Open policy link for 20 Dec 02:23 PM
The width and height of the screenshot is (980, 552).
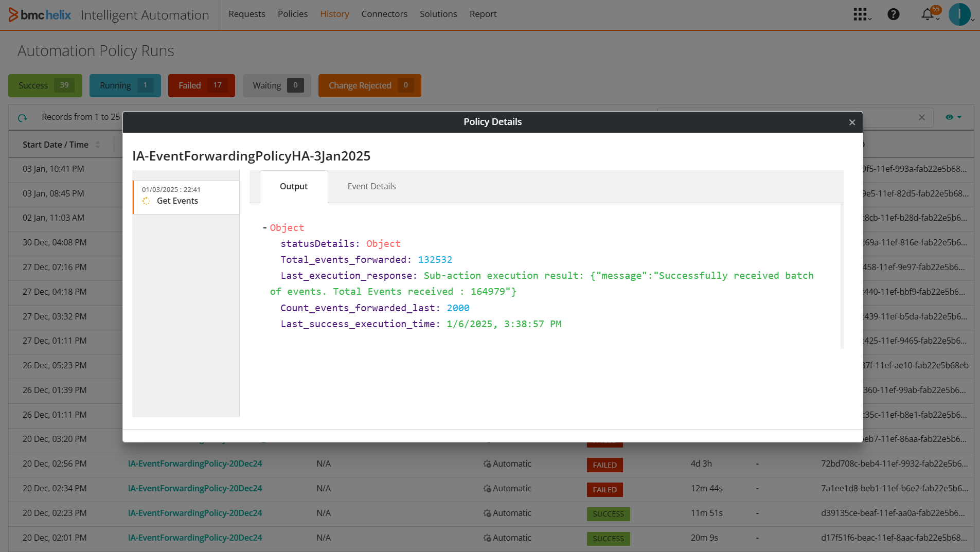point(195,513)
